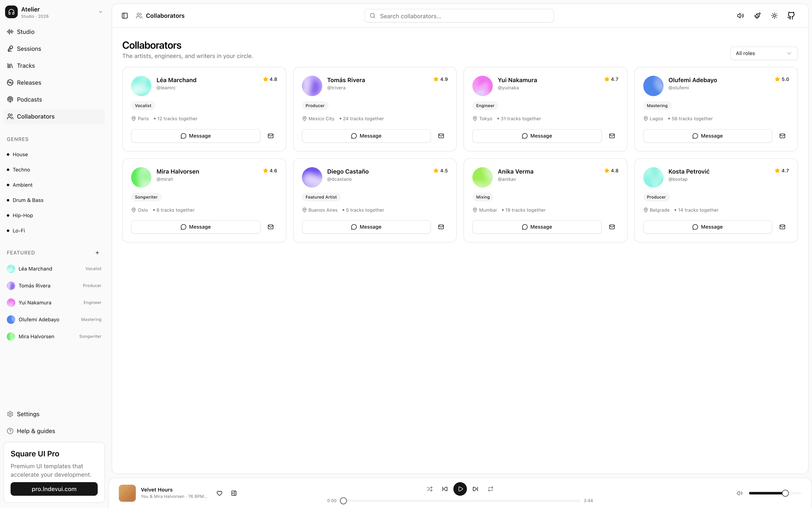Select the House genre
This screenshot has height=508, width=812.
(54, 155)
